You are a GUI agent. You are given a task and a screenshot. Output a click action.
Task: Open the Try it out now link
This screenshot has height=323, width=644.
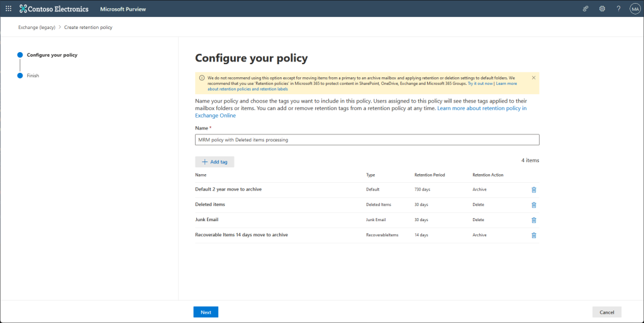pyautogui.click(x=480, y=84)
